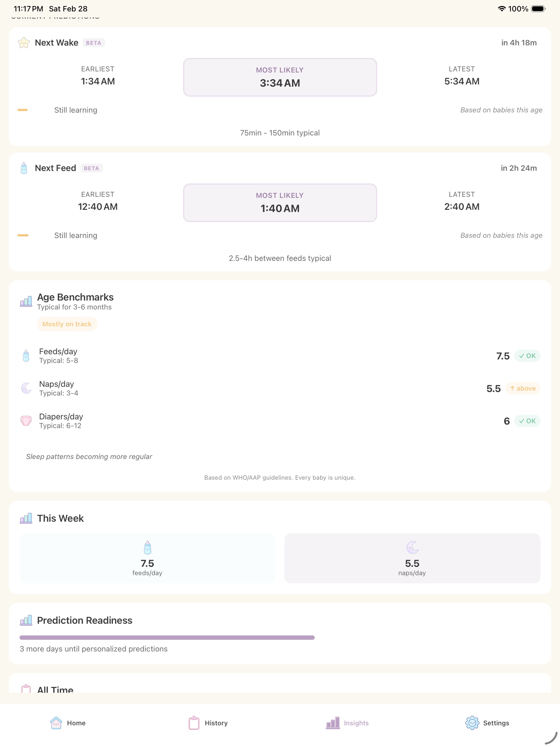Tap the moon icon in naps/day card
This screenshot has height=747, width=560.
click(x=413, y=547)
